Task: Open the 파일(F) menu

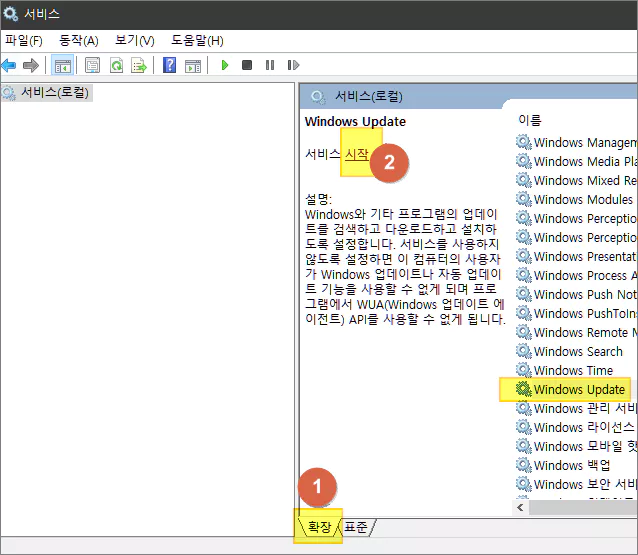Action: 24,41
